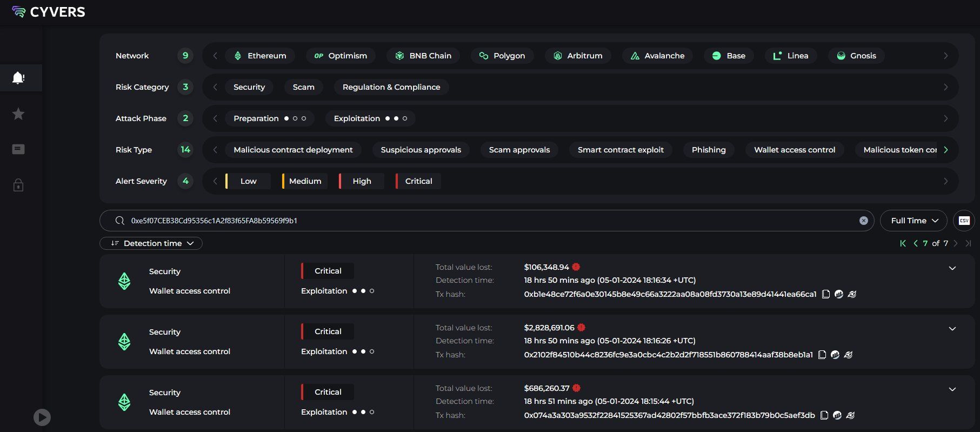Copy the first alert's Tx hash
The width and height of the screenshot is (980, 432).
[x=825, y=294]
